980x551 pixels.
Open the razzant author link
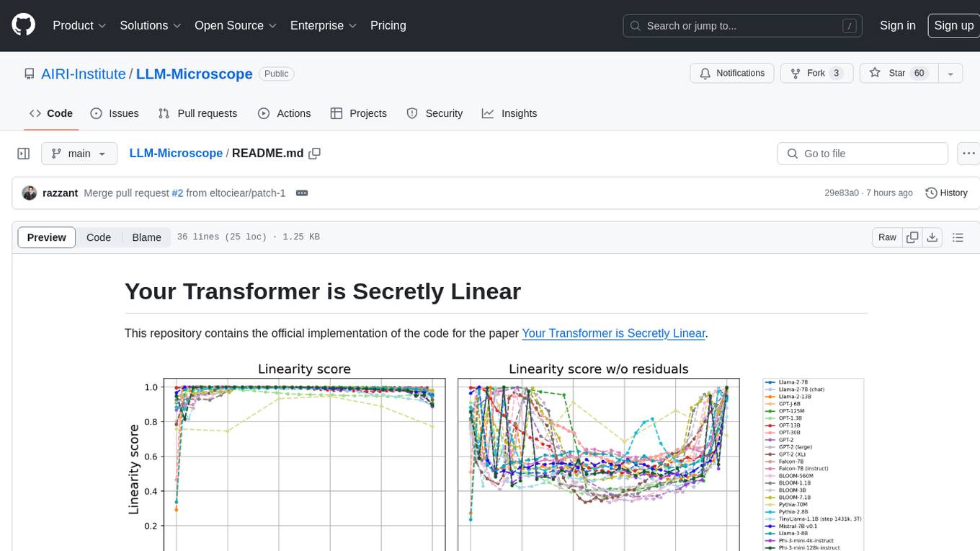[61, 193]
